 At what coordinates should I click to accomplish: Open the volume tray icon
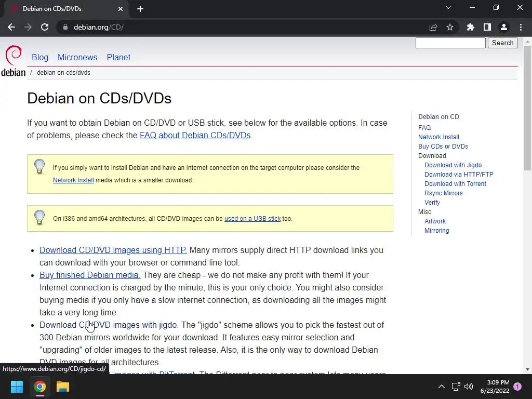tap(469, 387)
